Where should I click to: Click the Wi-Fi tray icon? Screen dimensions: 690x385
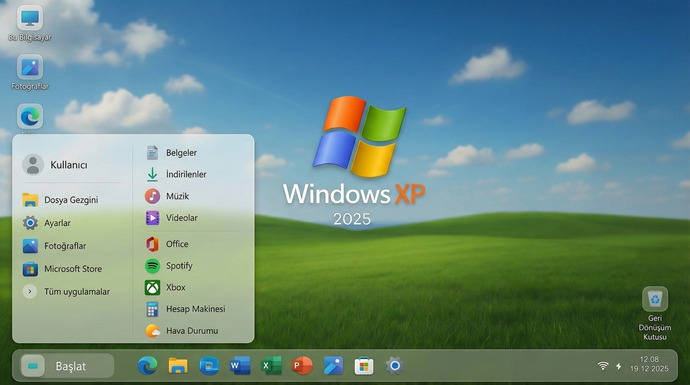(603, 366)
